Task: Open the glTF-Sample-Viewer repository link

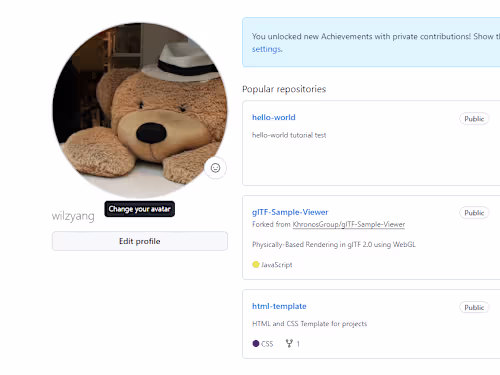Action: [x=290, y=212]
